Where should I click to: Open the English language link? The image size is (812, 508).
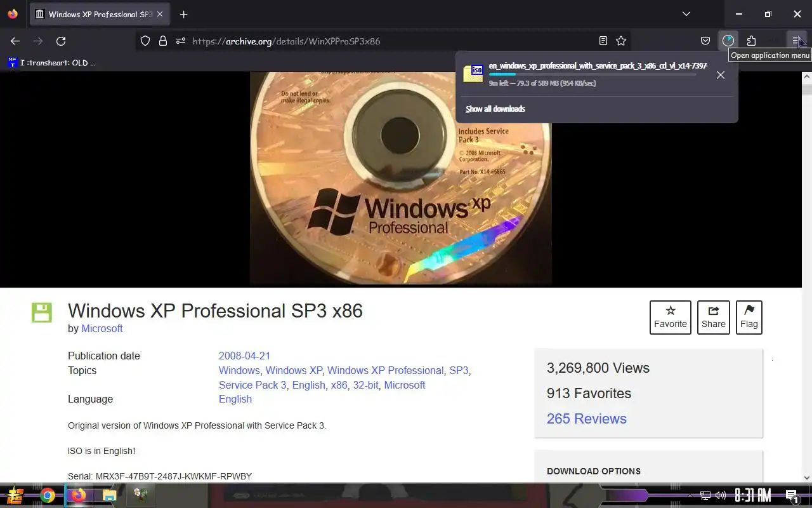click(235, 399)
